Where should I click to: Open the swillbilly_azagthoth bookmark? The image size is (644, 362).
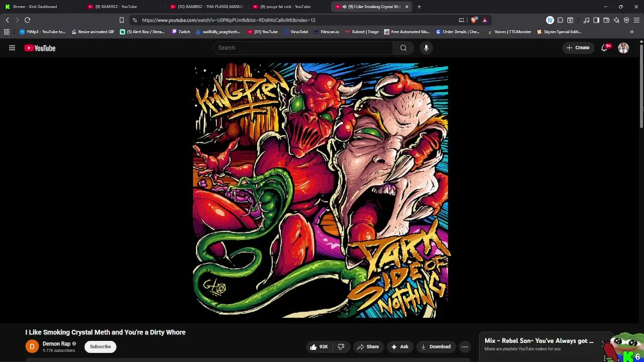(218, 32)
